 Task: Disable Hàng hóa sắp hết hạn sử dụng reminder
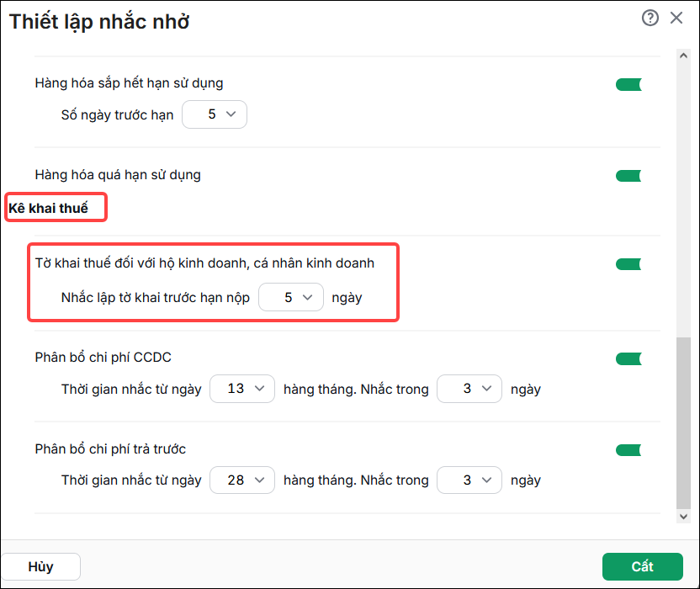628,84
